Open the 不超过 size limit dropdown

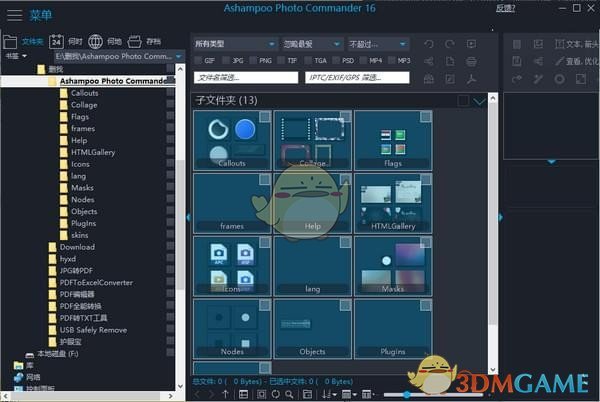pos(378,44)
